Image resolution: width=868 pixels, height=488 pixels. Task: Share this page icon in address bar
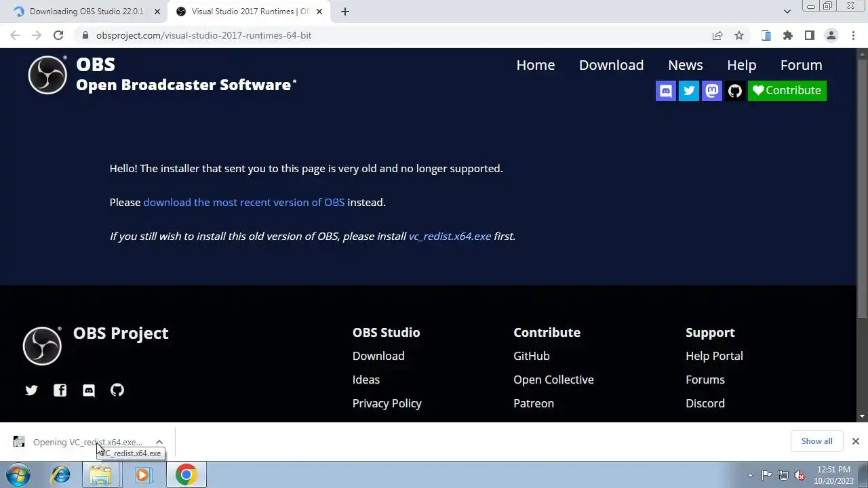(717, 35)
